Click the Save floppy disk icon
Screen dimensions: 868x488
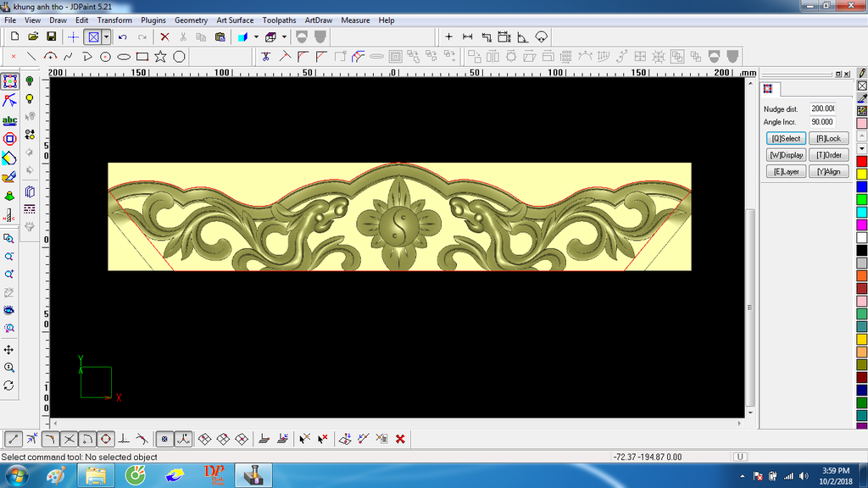[52, 37]
